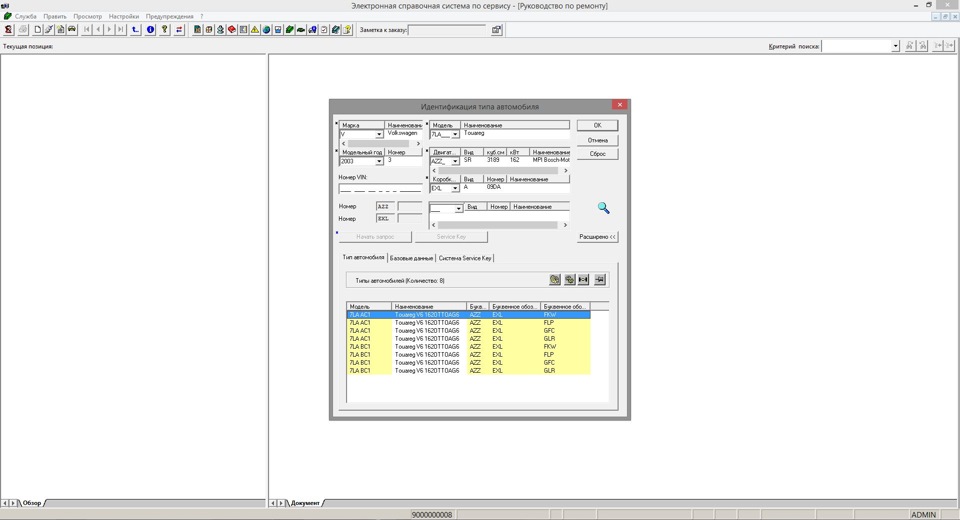Viewport: 960px width, 520px height.
Task: Open the Предупреждения menu
Action: coord(170,17)
